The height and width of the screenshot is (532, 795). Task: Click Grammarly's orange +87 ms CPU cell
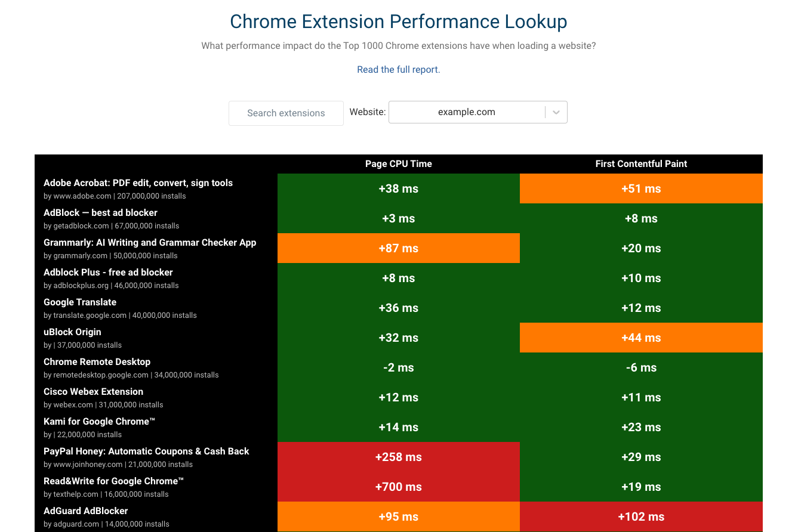[398, 248]
